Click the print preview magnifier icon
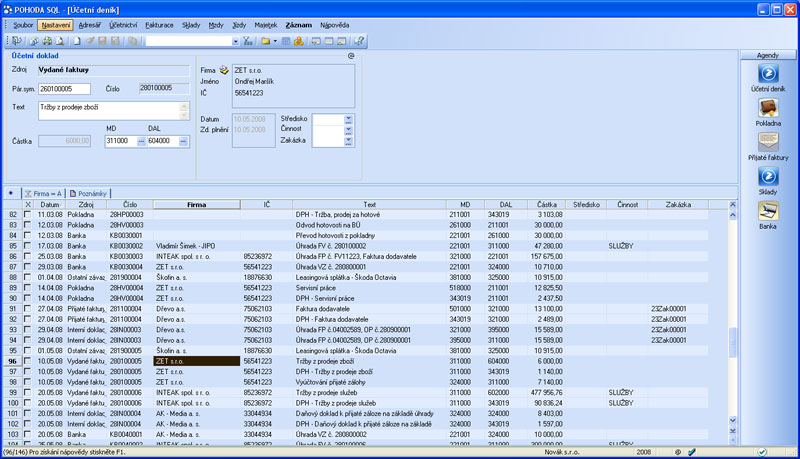The width and height of the screenshot is (800, 459). 60,41
